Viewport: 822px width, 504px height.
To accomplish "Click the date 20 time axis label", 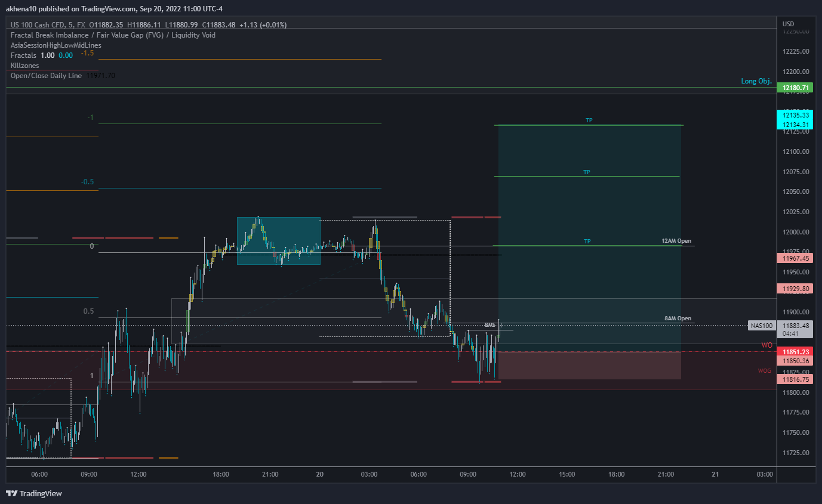I will click(x=320, y=475).
